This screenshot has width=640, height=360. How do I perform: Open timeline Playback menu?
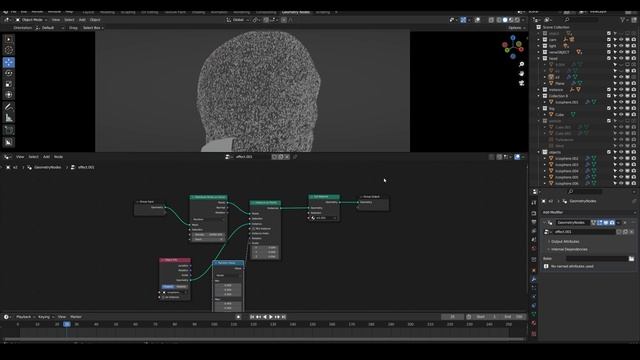click(24, 317)
